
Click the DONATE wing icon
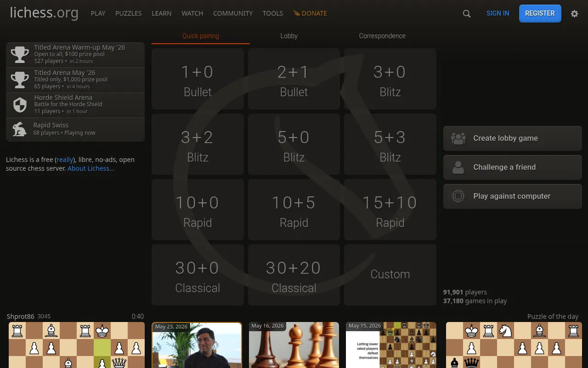(296, 13)
